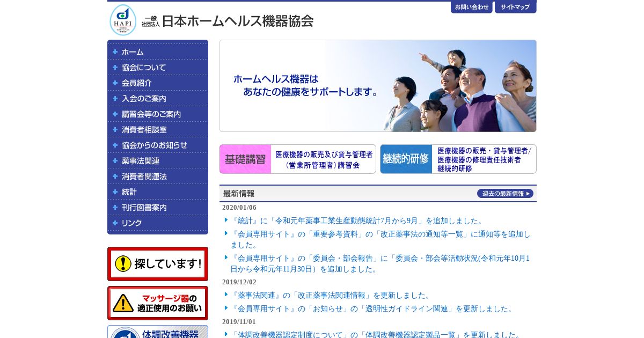Click plus icon beside 消費者相談室
Viewport: 644px width, 338px height.
115,130
